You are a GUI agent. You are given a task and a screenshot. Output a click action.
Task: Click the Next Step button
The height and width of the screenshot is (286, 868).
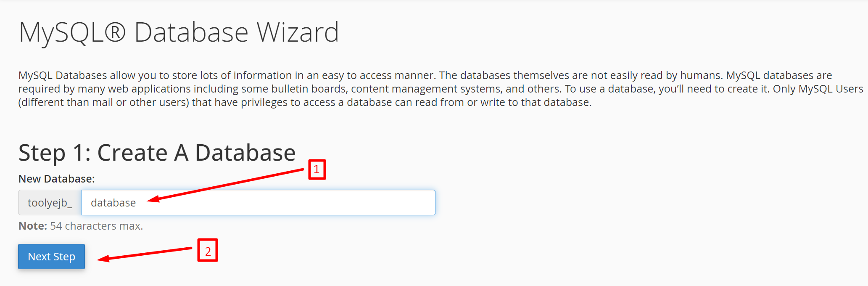pos(51,257)
